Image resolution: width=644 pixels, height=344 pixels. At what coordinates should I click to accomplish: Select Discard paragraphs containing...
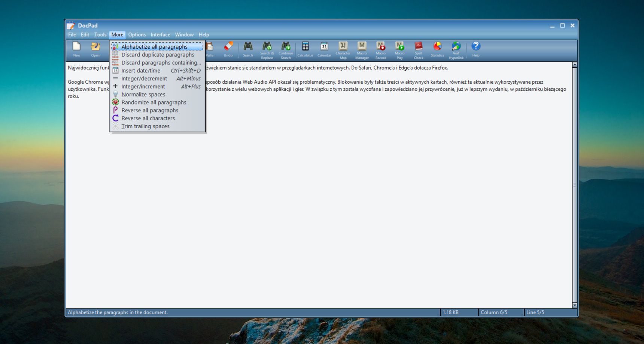coord(157,62)
